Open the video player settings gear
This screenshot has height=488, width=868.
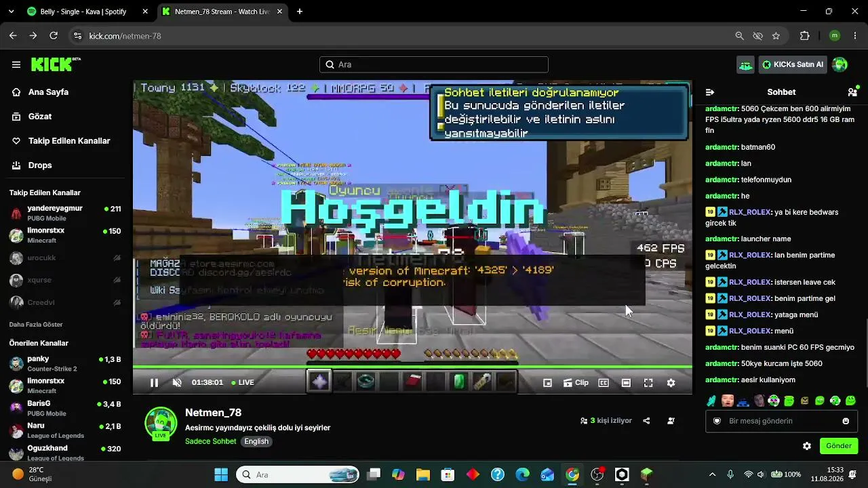click(671, 383)
